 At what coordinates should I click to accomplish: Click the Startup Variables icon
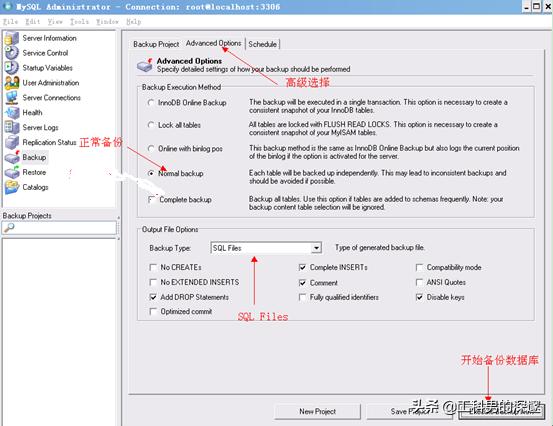pyautogui.click(x=12, y=68)
